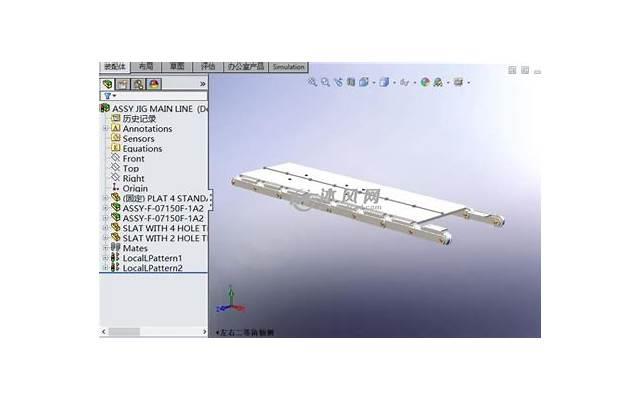Open the FeatureManager design tree tab icon
This screenshot has width=640, height=400.
click(x=107, y=84)
